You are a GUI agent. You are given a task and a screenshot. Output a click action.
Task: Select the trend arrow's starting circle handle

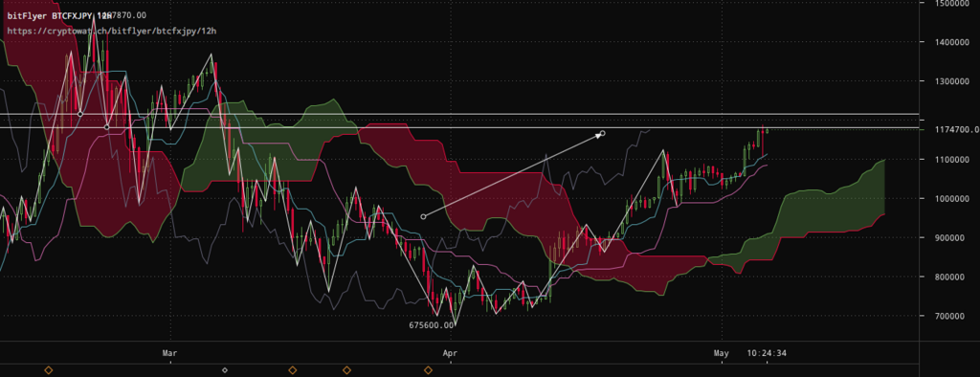coord(423,217)
